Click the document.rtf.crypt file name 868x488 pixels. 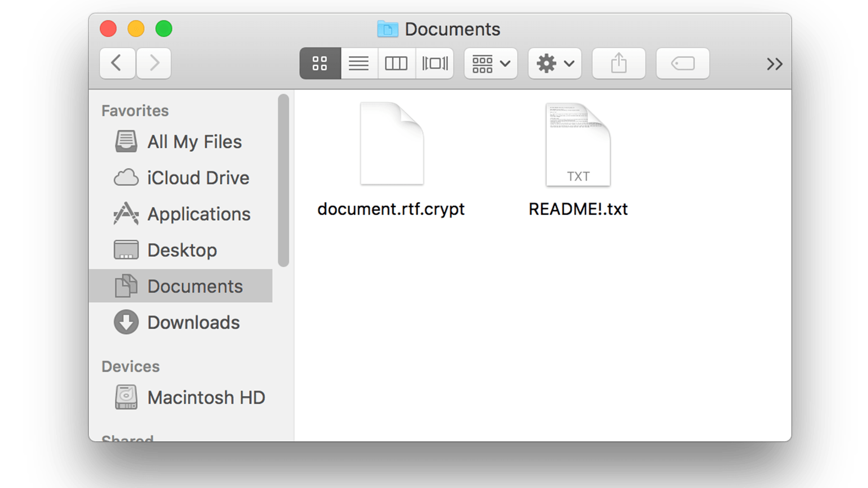pos(391,210)
